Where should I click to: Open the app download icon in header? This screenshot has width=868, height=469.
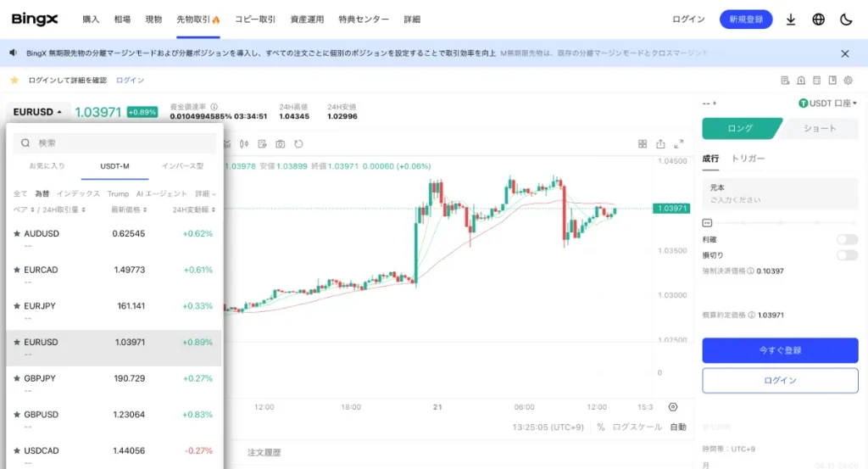pos(791,20)
